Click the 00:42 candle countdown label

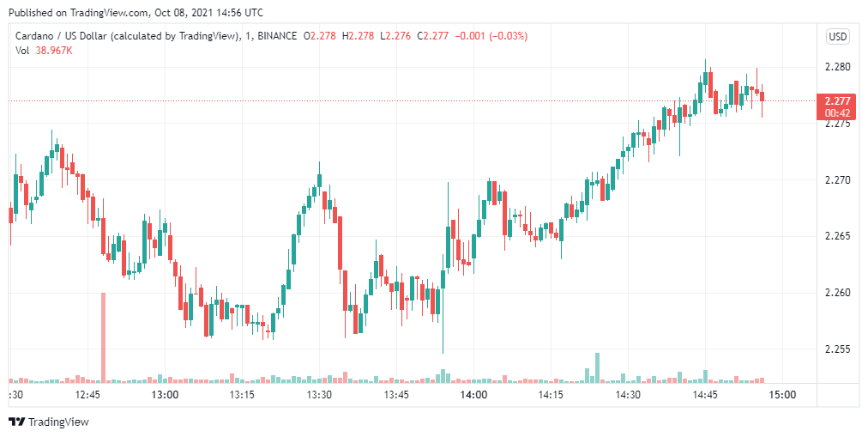837,112
